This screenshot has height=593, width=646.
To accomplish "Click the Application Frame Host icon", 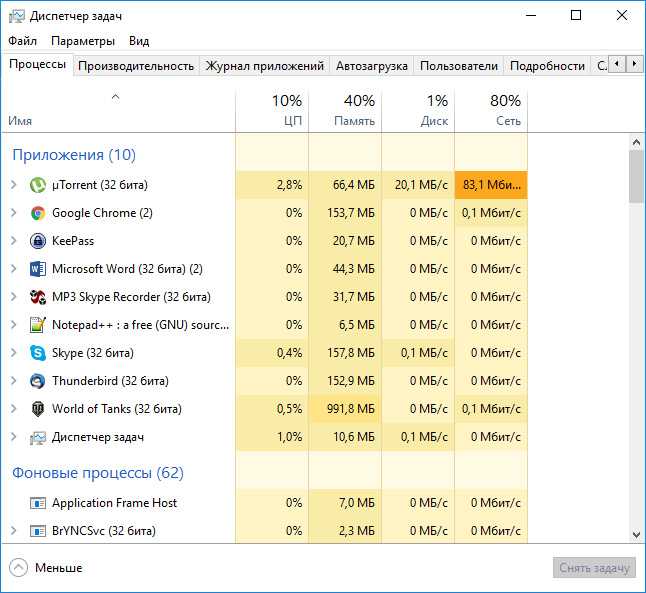I will 38,503.
